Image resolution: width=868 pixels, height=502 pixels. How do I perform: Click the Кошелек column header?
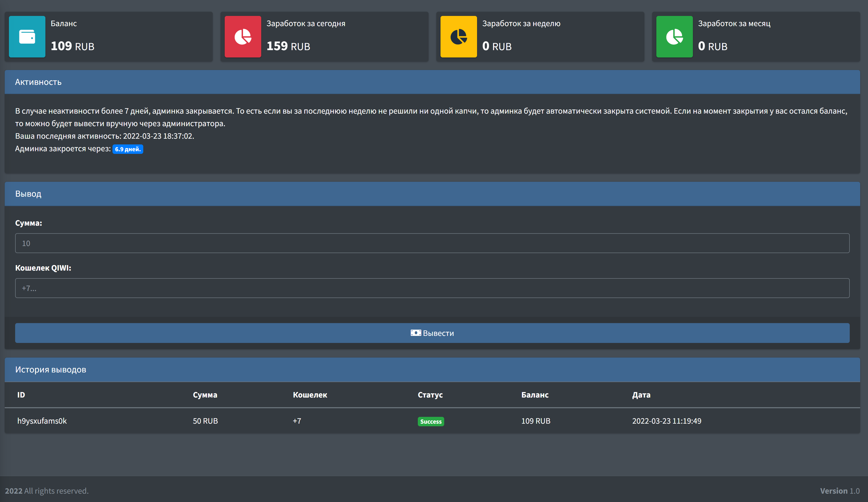tap(310, 395)
